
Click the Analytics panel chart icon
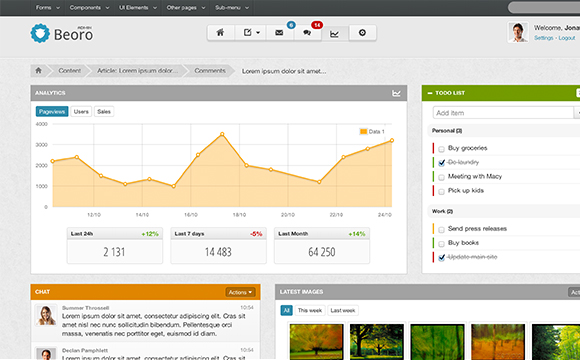(396, 93)
